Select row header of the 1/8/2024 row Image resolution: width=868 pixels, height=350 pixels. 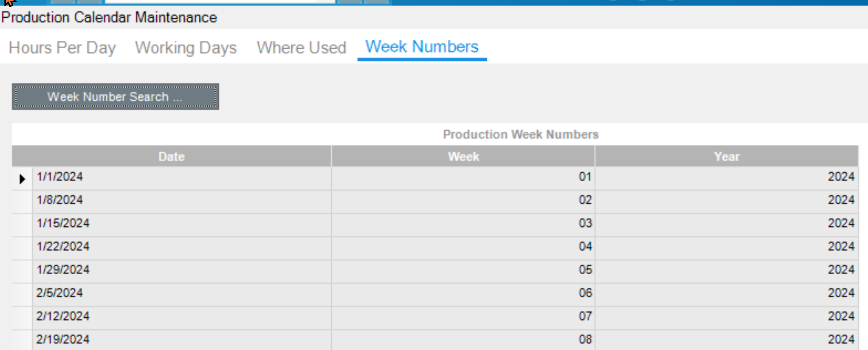[22, 202]
